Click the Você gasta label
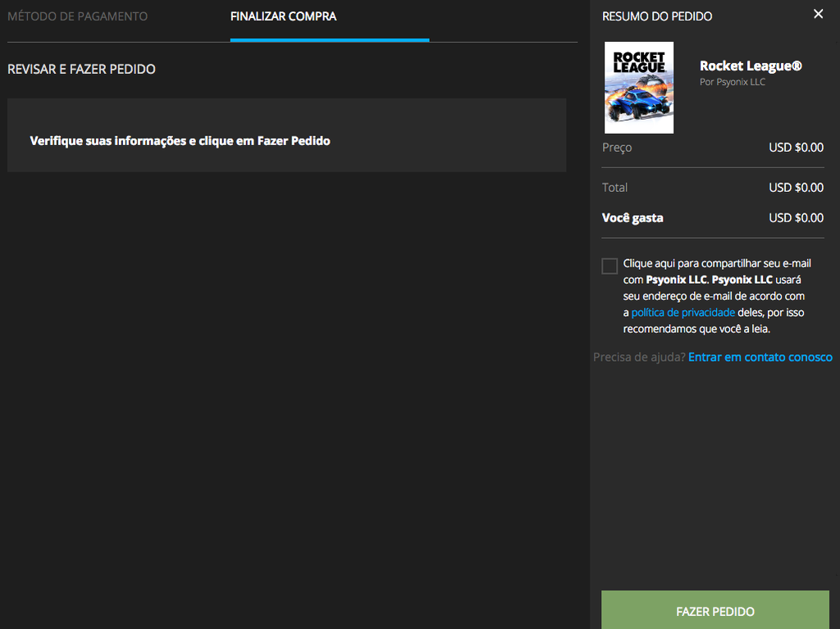This screenshot has height=629, width=840. [x=632, y=218]
